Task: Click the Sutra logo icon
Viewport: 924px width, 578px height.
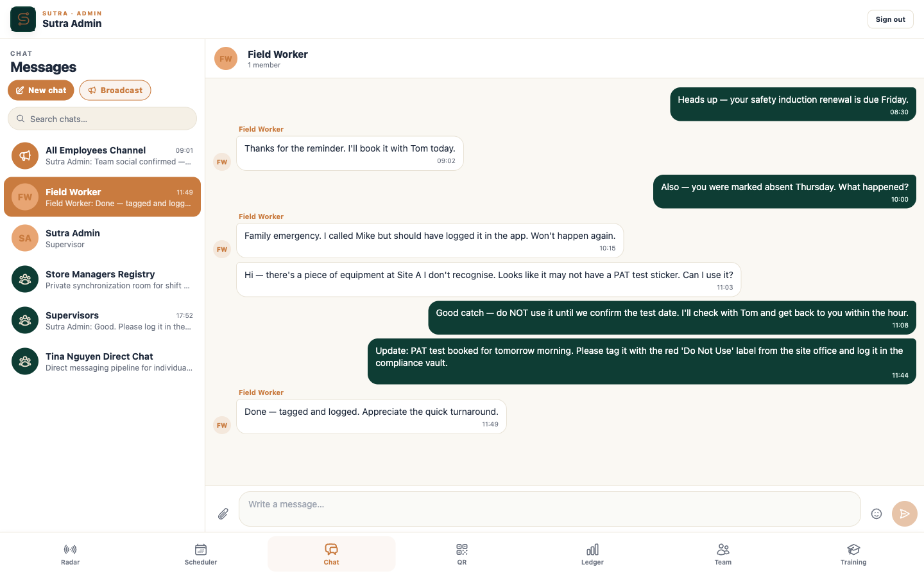Action: (x=23, y=19)
